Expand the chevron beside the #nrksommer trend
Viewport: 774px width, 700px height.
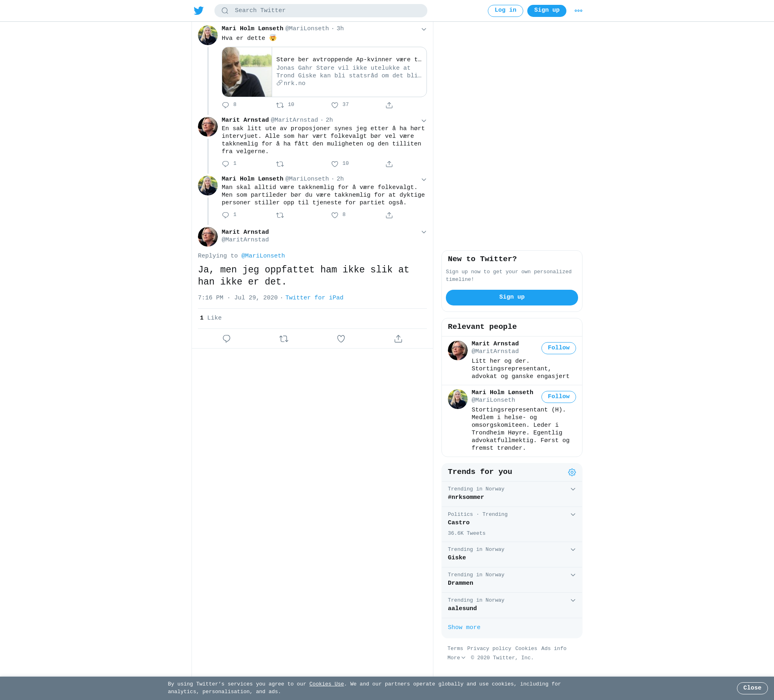(573, 489)
